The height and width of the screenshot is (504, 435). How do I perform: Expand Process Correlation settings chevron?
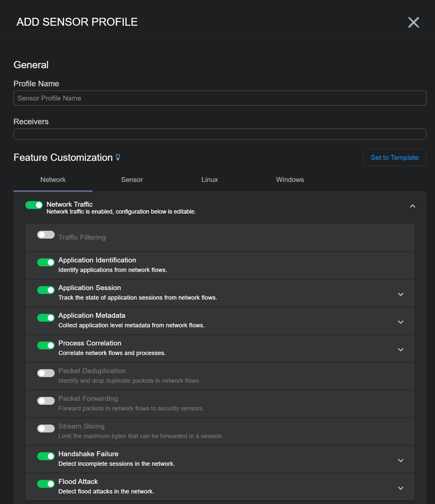point(400,350)
